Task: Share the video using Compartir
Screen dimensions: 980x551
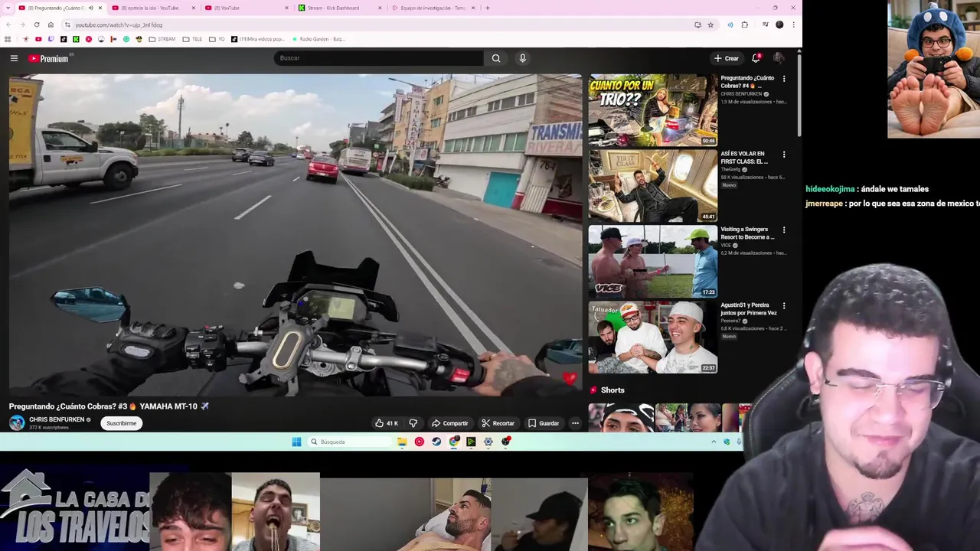Action: pyautogui.click(x=449, y=423)
